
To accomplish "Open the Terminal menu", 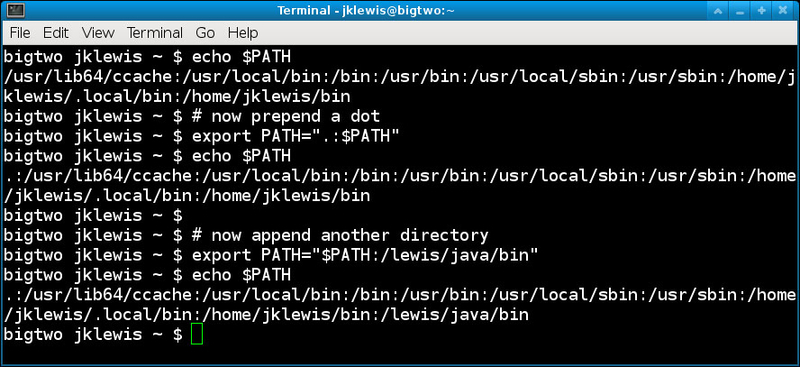I will tap(155, 33).
